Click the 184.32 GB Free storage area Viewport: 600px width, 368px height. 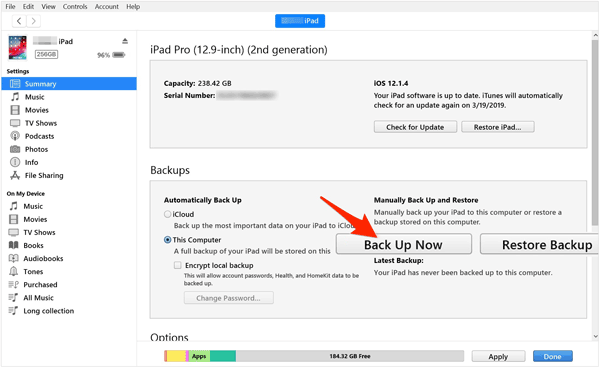pos(350,356)
